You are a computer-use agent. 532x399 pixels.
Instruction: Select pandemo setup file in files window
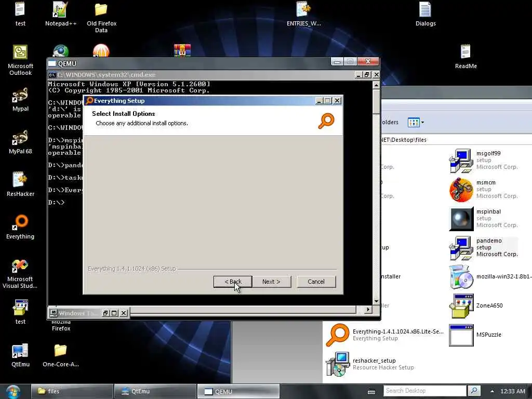point(484,248)
